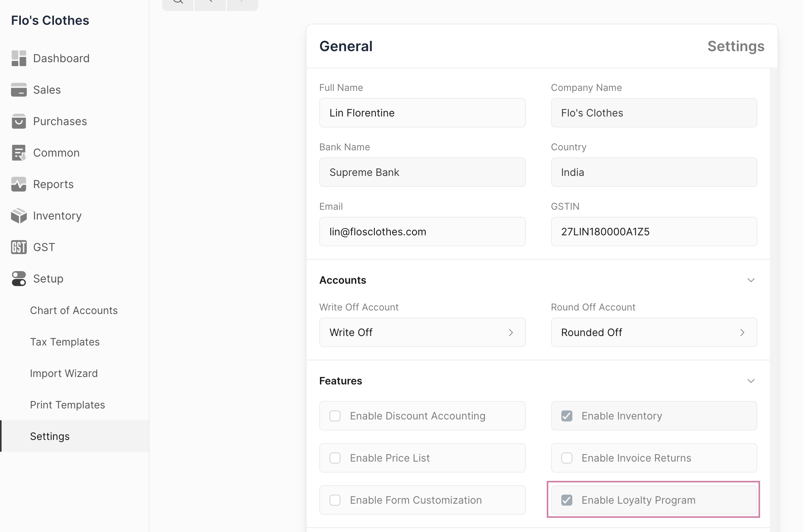Click the Purchases bag icon
This screenshot has width=803, height=532.
point(19,121)
